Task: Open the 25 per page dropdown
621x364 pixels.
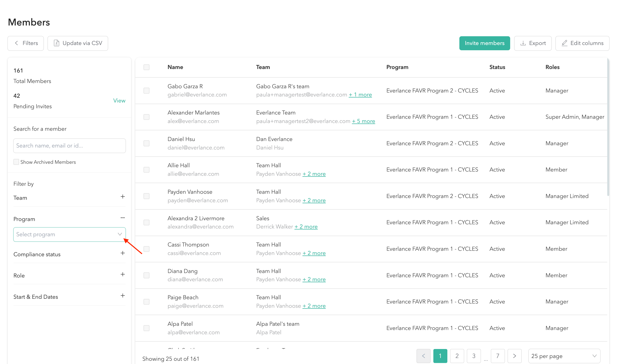Action: [x=564, y=355]
